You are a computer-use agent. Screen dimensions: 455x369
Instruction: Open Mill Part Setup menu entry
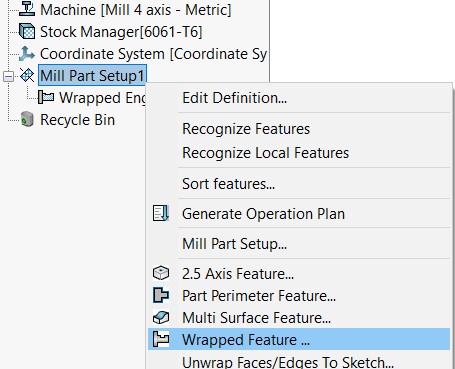[x=234, y=244]
